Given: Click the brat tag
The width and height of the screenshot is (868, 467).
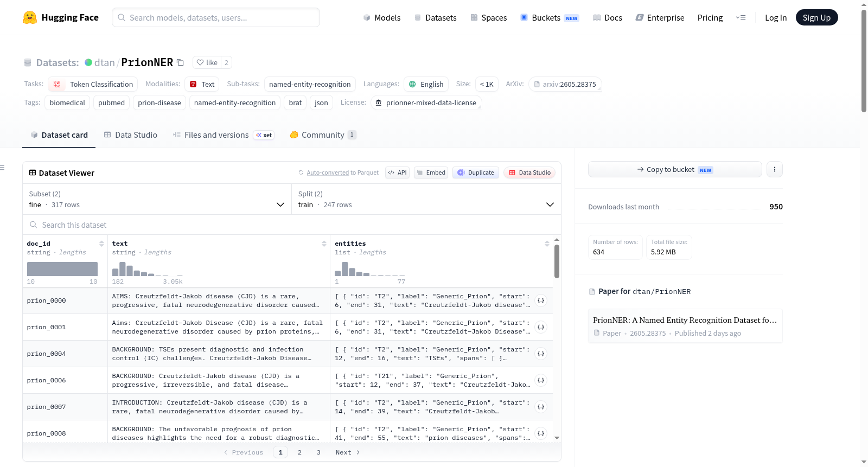Looking at the screenshot, I should point(295,103).
